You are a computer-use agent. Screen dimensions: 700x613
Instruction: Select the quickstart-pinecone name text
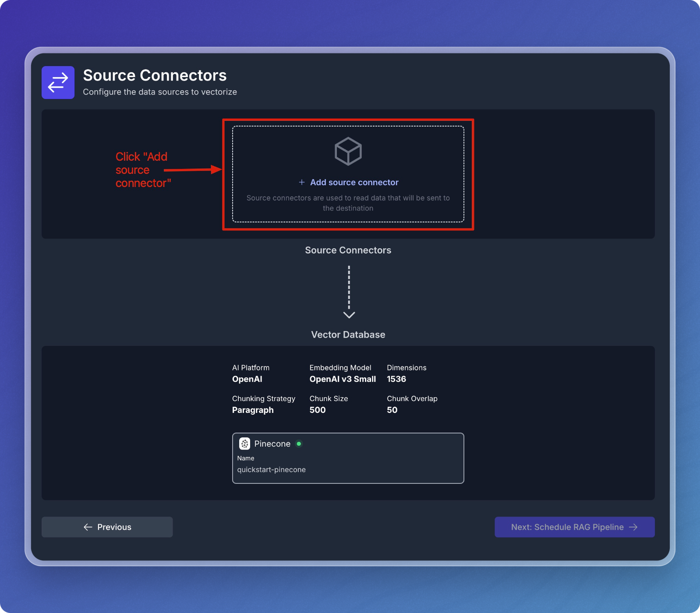(271, 469)
